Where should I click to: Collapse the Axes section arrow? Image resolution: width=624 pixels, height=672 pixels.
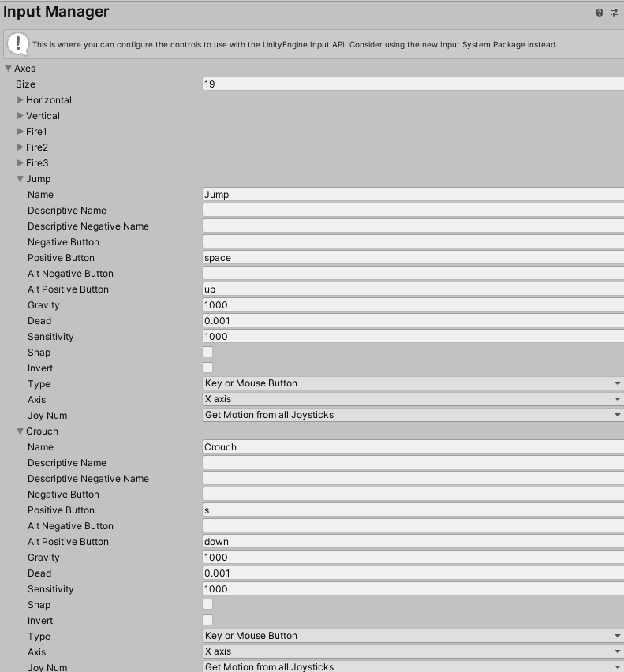coord(9,69)
